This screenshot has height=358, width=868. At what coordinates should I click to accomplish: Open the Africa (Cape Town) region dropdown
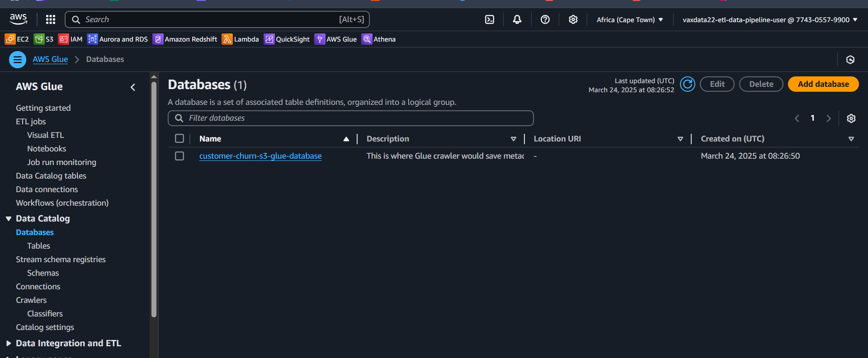click(630, 20)
